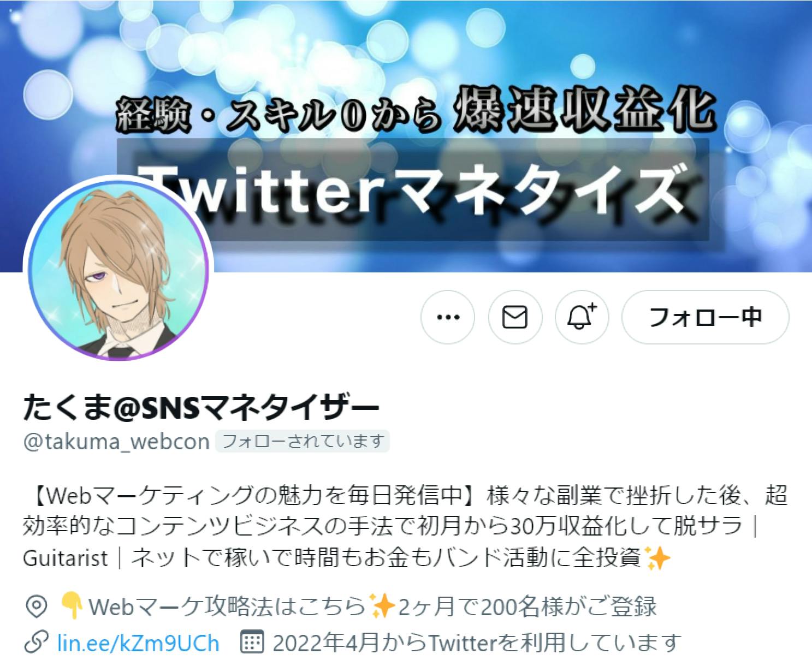Click the 2022年4月からTwitterを利用しています join date
Viewport: 812px width, 672px height.
coord(477,644)
